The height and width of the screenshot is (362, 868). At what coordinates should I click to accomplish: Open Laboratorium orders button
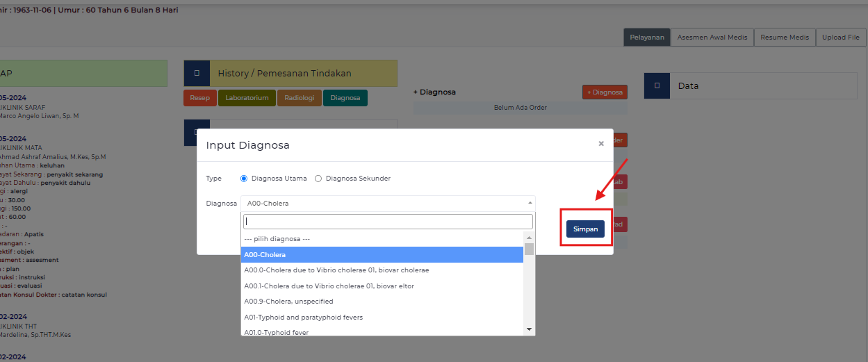(247, 98)
